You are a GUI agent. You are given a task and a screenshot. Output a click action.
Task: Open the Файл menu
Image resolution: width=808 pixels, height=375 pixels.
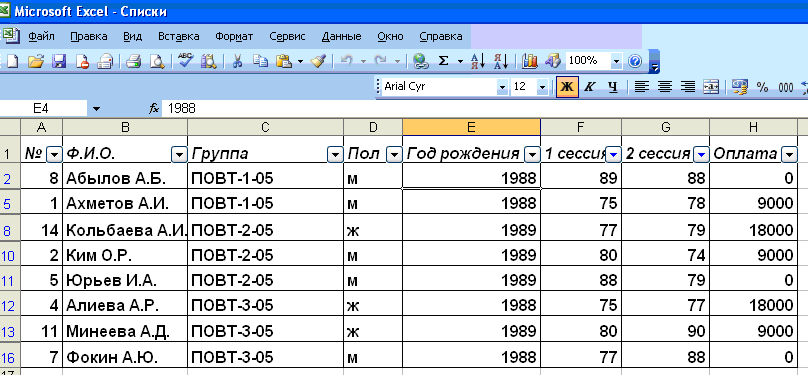[41, 37]
